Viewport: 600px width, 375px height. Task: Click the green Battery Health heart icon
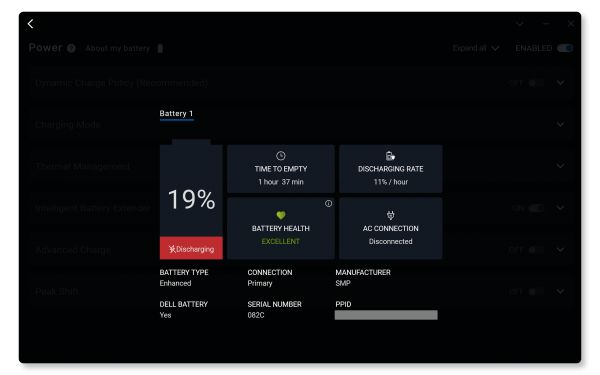click(x=281, y=215)
